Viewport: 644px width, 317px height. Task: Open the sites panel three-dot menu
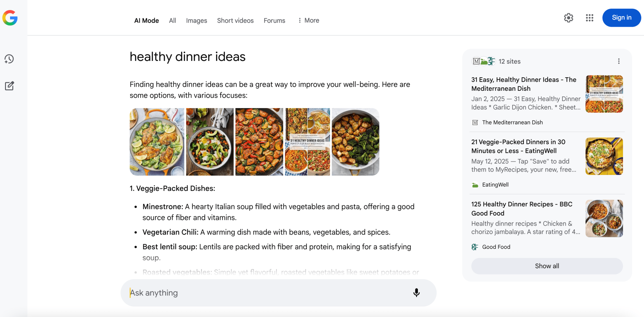pyautogui.click(x=619, y=61)
